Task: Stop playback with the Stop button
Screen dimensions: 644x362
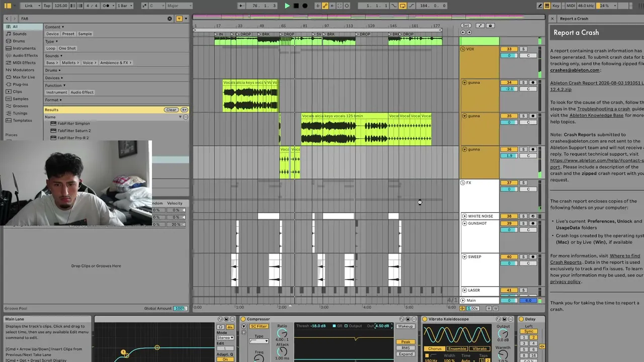Action: click(x=296, y=6)
